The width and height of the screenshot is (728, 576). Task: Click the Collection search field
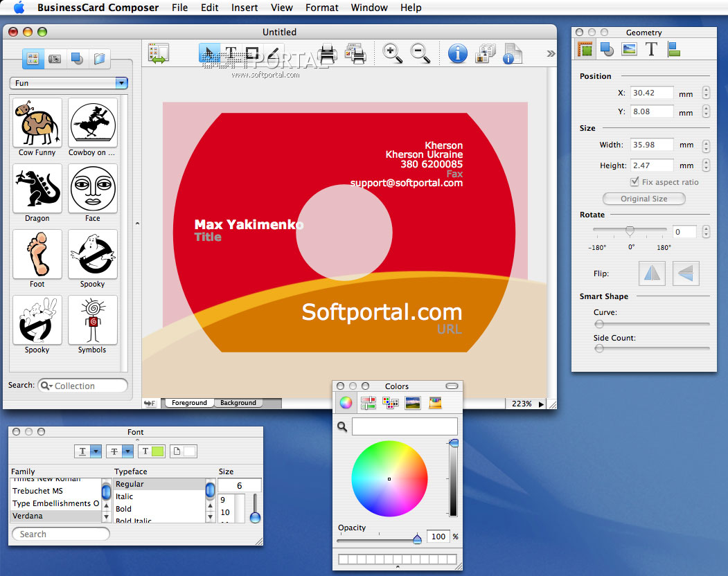click(x=82, y=386)
